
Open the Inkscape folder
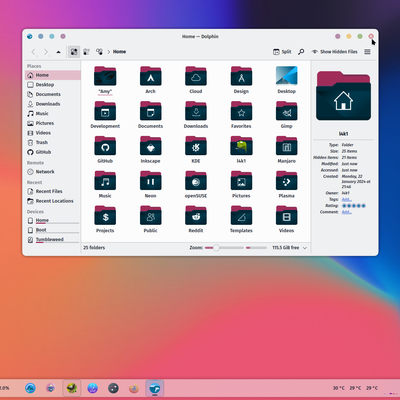(x=150, y=150)
